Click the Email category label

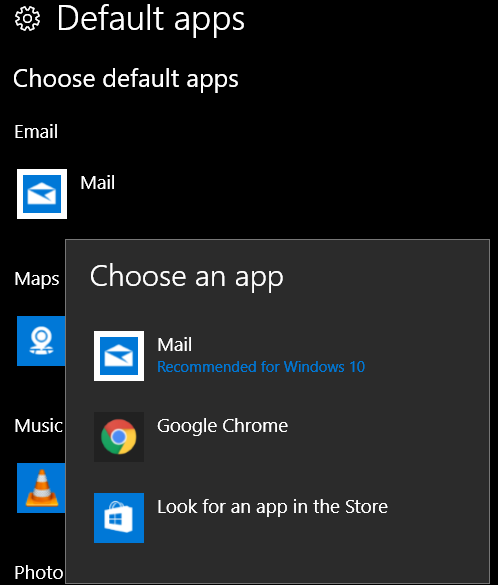(x=36, y=131)
